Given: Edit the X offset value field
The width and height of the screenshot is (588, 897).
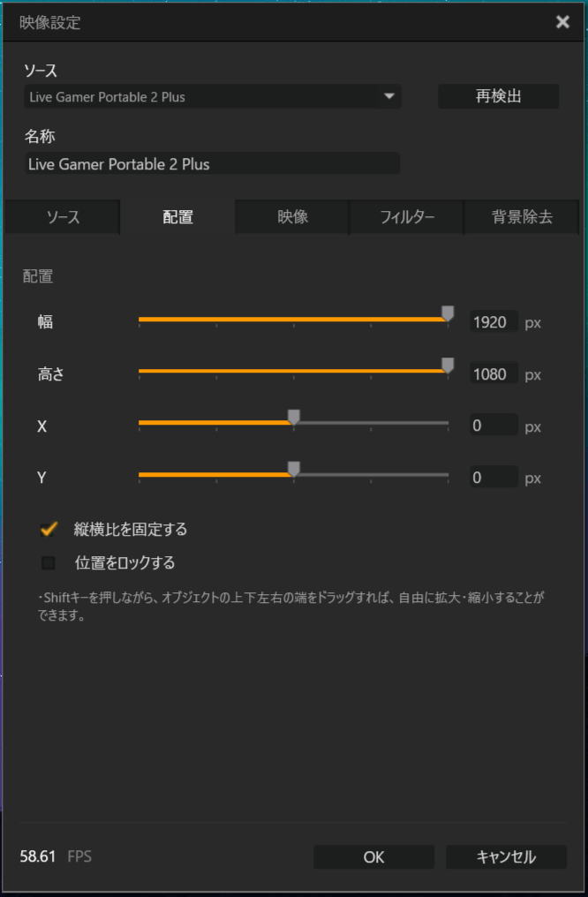Looking at the screenshot, I should pyautogui.click(x=494, y=426).
